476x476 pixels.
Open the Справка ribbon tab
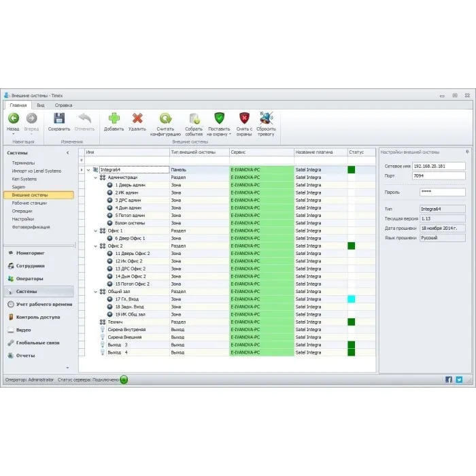point(63,105)
